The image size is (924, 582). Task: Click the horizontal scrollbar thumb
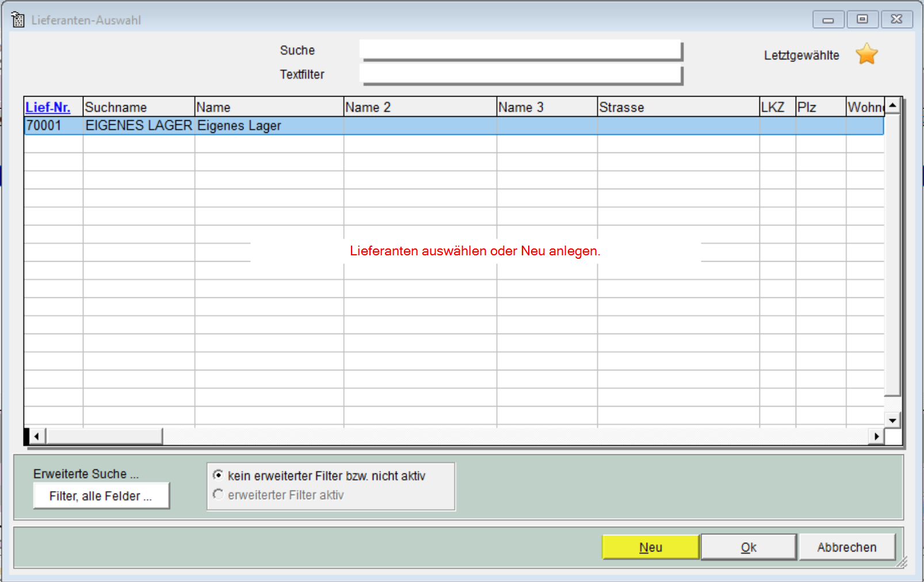pos(104,436)
